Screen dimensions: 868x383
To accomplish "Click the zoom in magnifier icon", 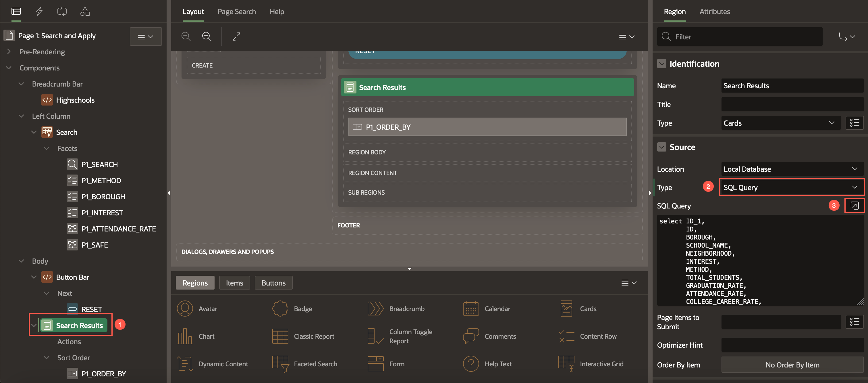I will tap(207, 37).
